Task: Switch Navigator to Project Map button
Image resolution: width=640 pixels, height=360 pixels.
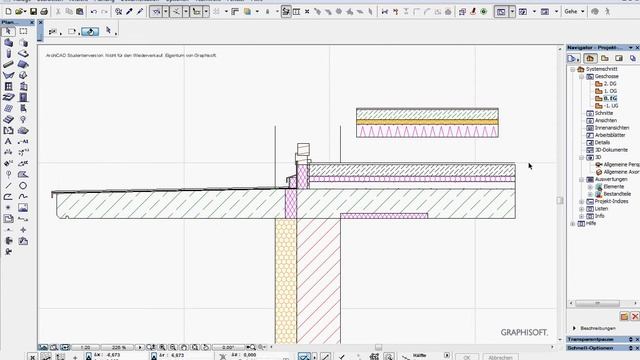Action: pos(590,59)
